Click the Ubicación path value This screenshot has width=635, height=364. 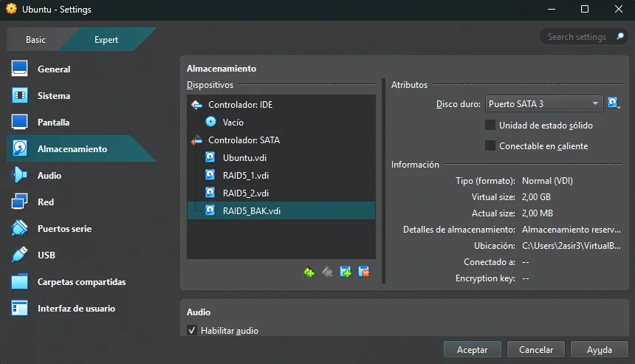click(x=571, y=246)
